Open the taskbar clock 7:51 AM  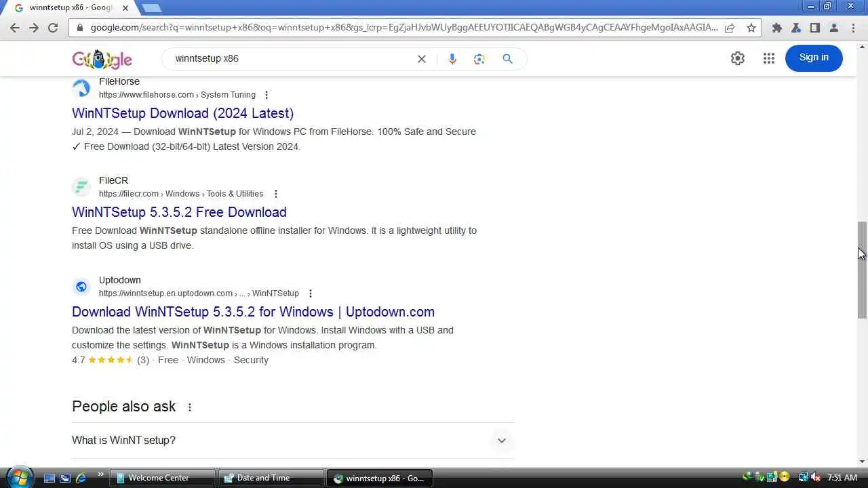[x=843, y=478]
